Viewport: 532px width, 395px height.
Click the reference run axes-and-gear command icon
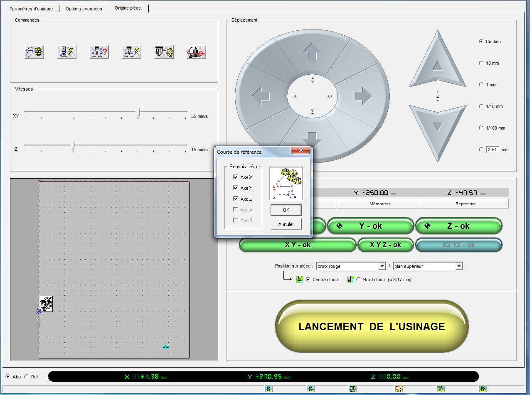(34, 52)
